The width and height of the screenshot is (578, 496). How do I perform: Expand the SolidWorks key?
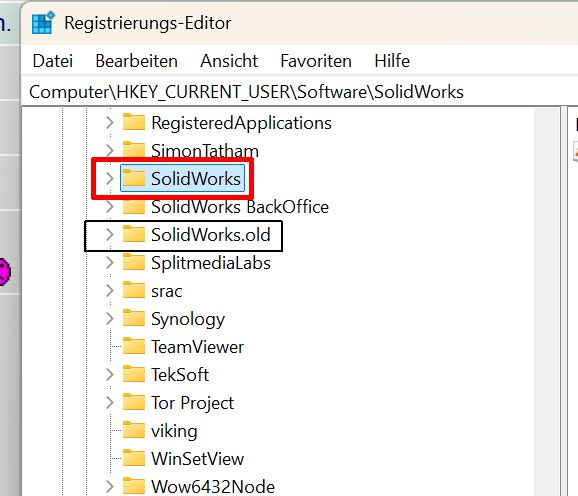click(x=109, y=178)
